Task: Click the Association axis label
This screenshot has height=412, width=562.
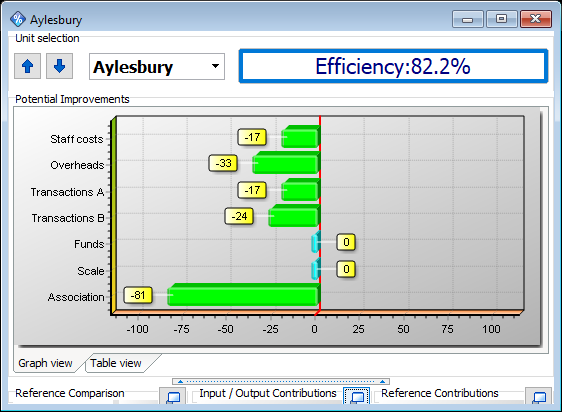Action: point(76,297)
